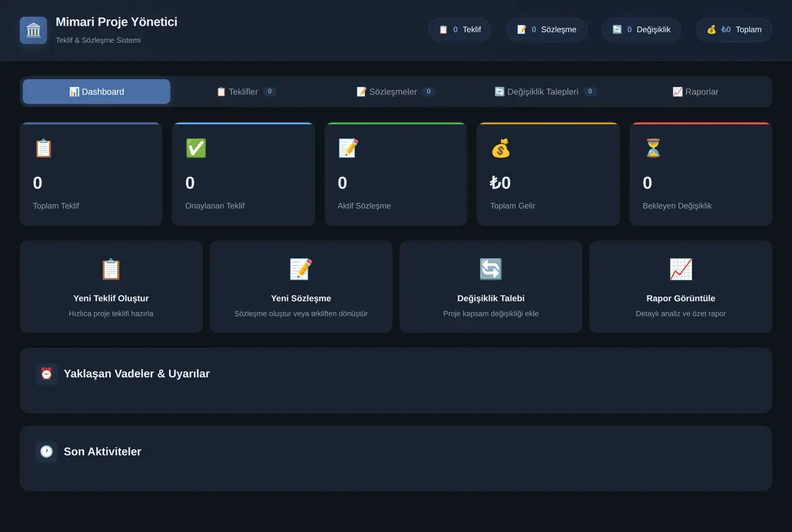Click the money bag icon in Toplam pill
792x532 pixels.
click(711, 30)
